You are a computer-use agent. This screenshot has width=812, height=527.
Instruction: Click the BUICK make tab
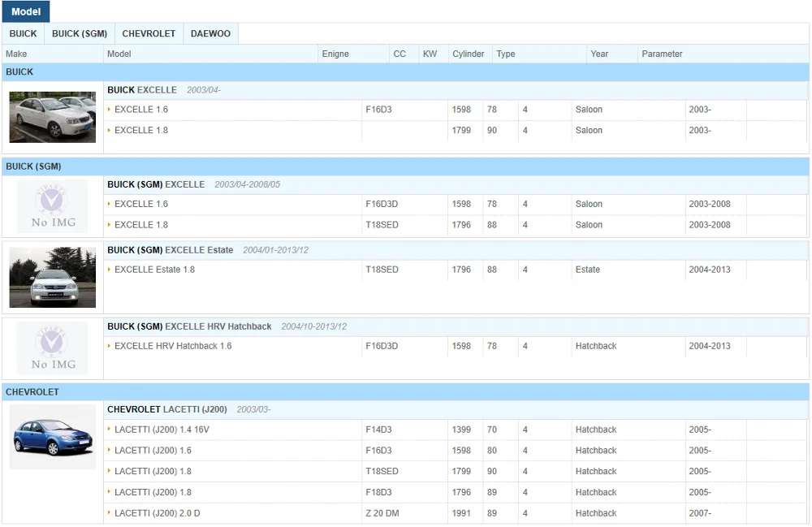click(x=23, y=34)
